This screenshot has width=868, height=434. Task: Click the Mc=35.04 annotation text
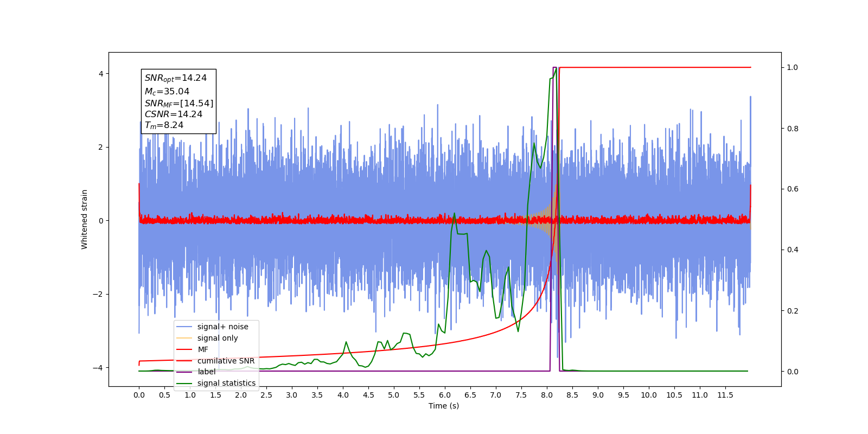click(167, 92)
